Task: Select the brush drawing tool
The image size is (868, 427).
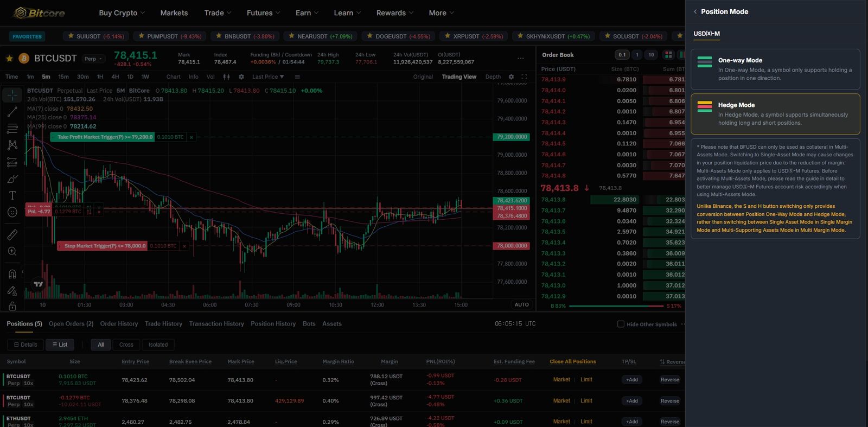Action: tap(12, 179)
